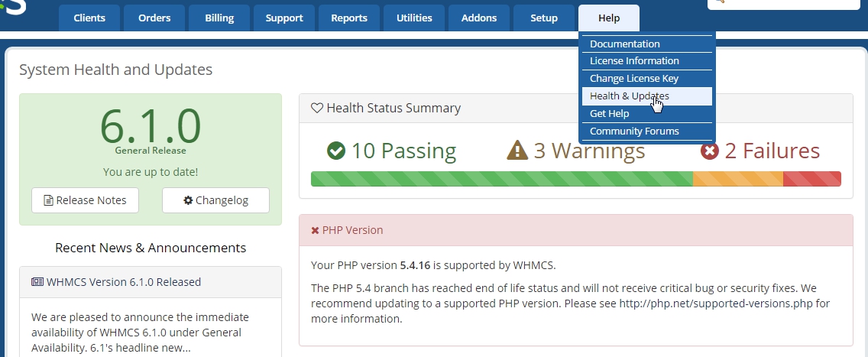The height and width of the screenshot is (357, 868).
Task: Open the Reports menu tab
Action: pos(348,18)
